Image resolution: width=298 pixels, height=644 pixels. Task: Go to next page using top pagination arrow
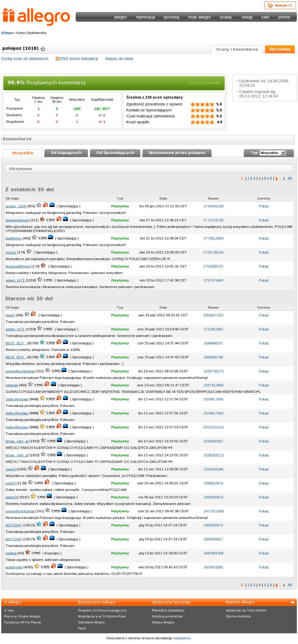point(277,179)
